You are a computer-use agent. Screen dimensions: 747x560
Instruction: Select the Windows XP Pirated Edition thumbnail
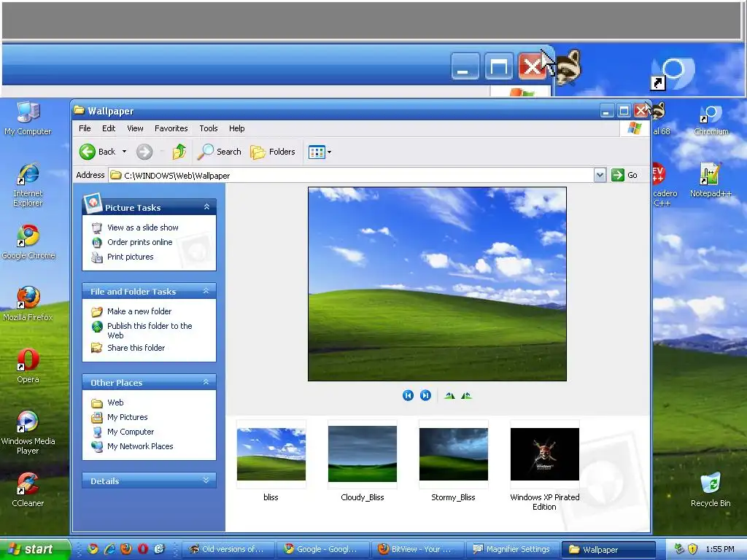(x=544, y=454)
